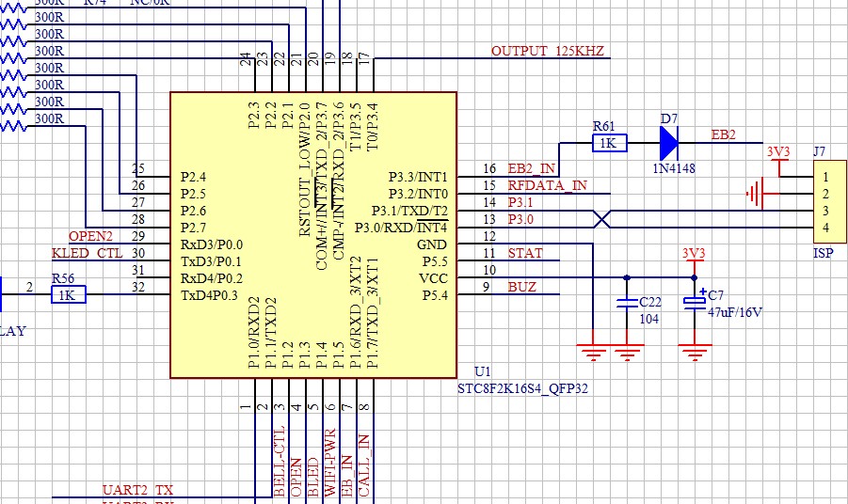Screen dimensions: 848x504
Task: Select polarized capacitor C7 symbol
Action: (x=695, y=303)
